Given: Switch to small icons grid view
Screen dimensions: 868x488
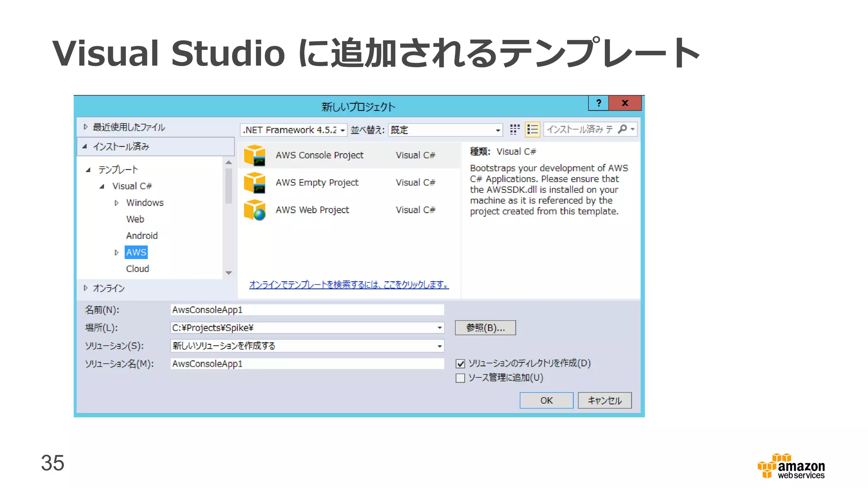Looking at the screenshot, I should pos(515,130).
